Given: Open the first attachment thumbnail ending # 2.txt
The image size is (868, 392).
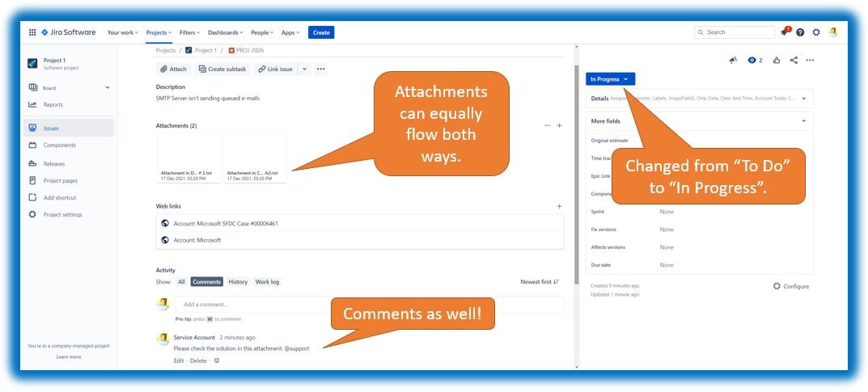Looking at the screenshot, I should [188, 158].
